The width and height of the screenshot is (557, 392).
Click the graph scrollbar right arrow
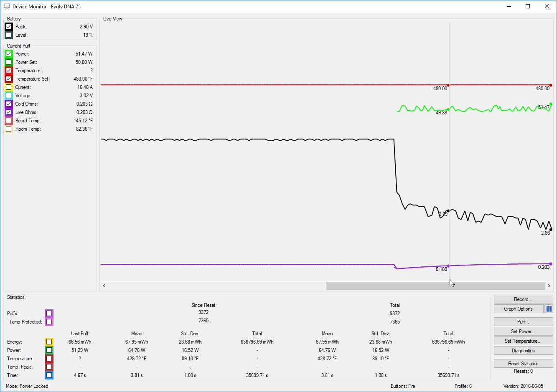pyautogui.click(x=549, y=286)
